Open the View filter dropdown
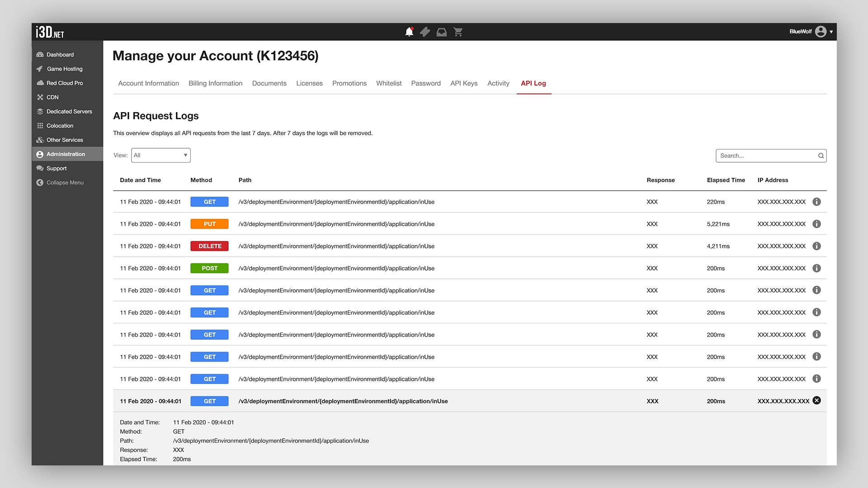Screen dimensions: 868x488 (161, 155)
